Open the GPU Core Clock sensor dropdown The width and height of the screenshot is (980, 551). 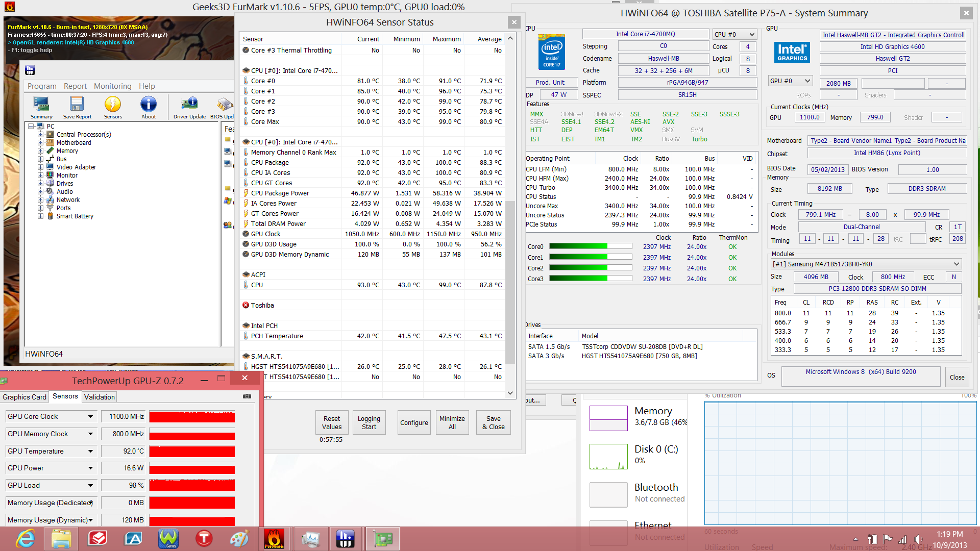90,417
